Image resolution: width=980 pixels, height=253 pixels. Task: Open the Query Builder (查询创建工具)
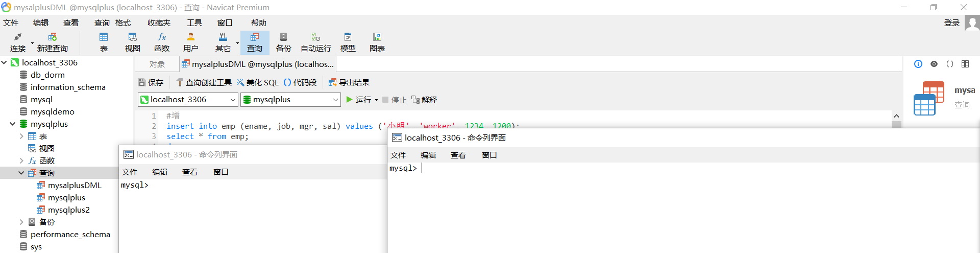coord(204,82)
